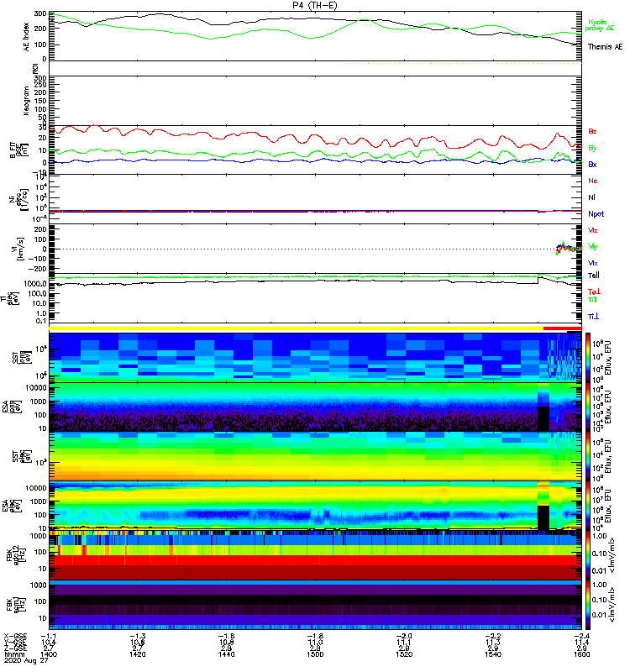This screenshot has height=672, width=630.
Task: Click the dotted orange line in the ROI panel
Action: pyautogui.click(x=464, y=64)
